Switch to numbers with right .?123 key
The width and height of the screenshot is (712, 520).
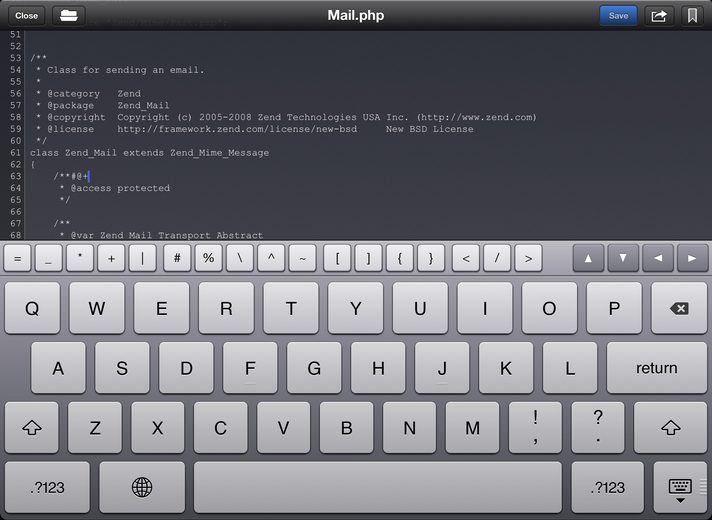[608, 487]
